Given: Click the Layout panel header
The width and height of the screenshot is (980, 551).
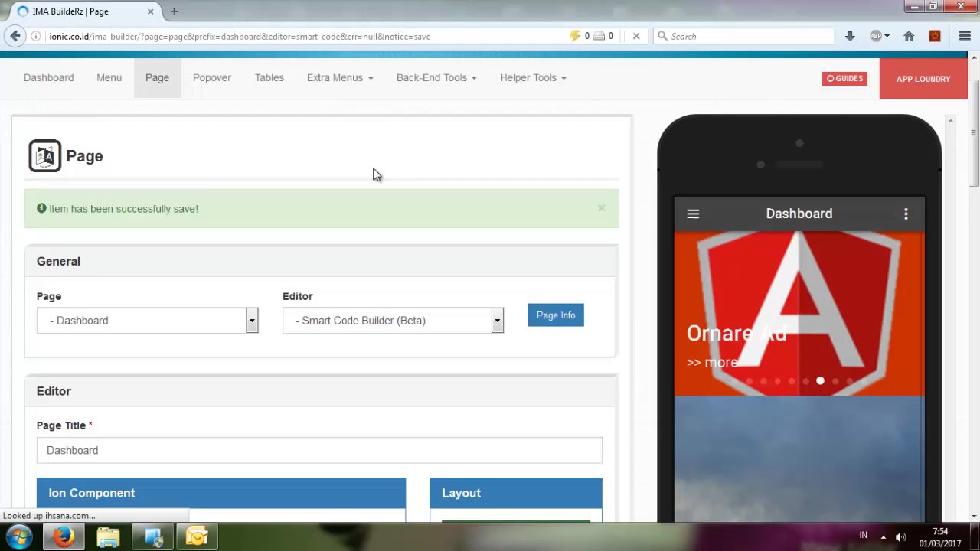Looking at the screenshot, I should click(x=516, y=493).
